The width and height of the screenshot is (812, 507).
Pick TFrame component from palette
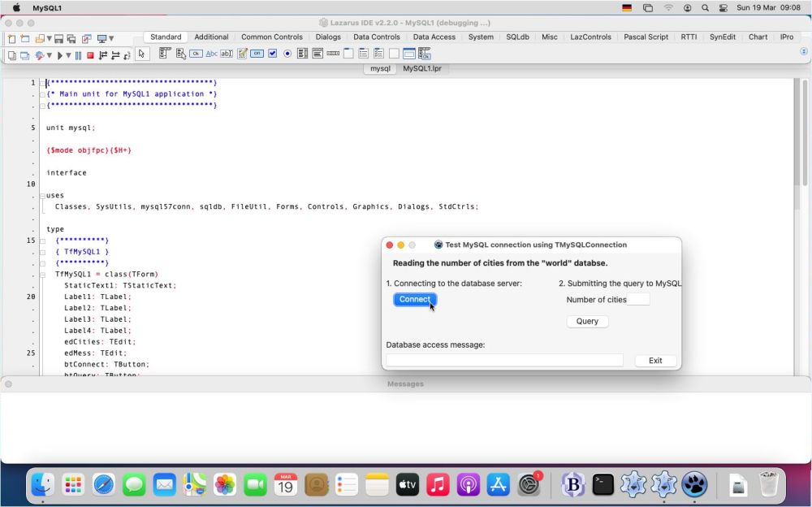409,54
